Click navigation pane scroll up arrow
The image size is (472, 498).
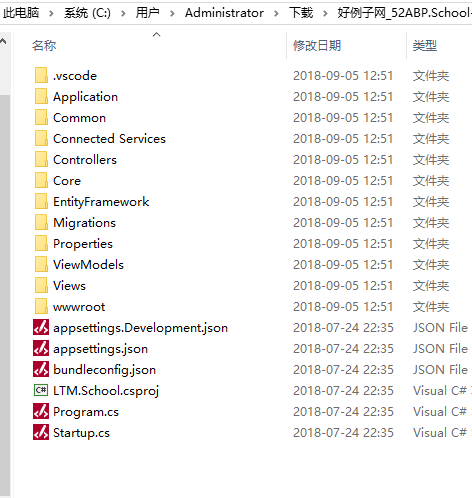3,41
